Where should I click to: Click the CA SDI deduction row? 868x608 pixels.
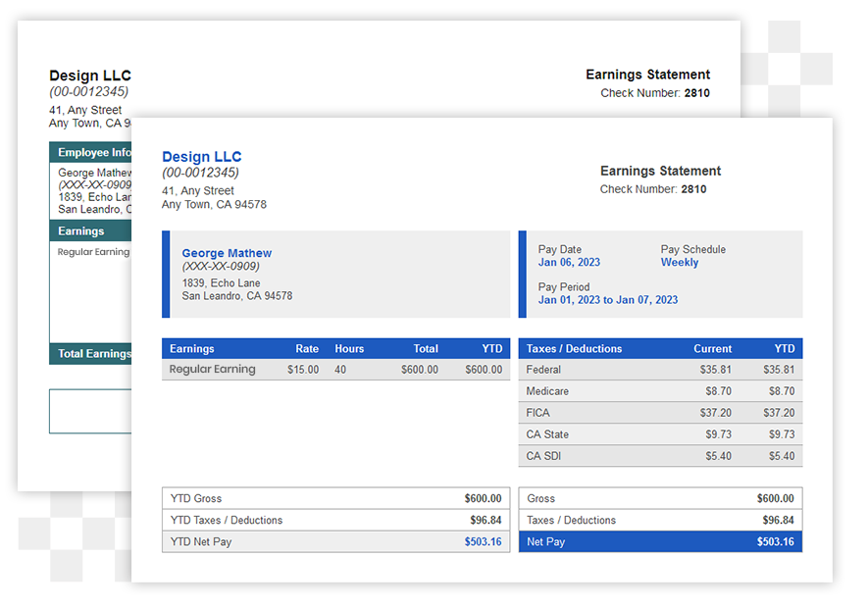coord(660,456)
